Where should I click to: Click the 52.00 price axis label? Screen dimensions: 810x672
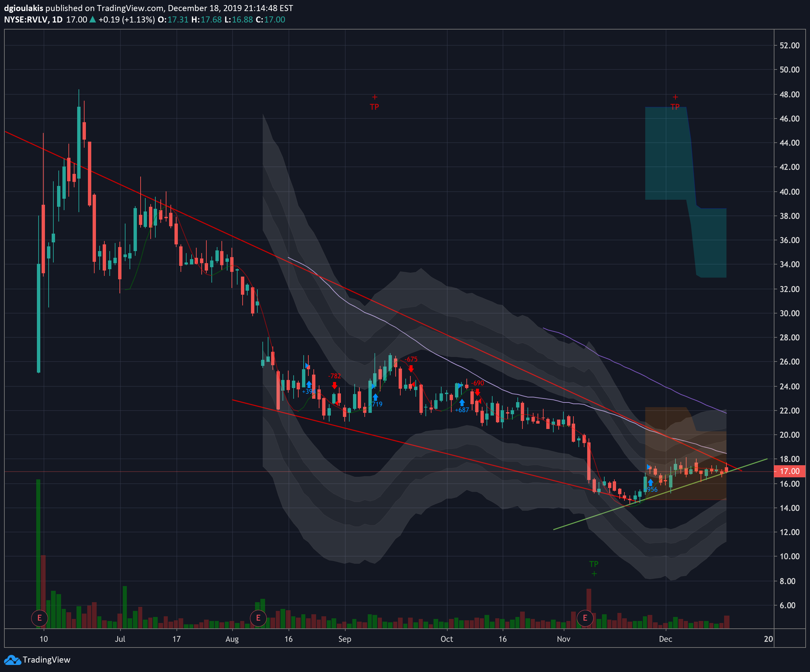coord(789,46)
